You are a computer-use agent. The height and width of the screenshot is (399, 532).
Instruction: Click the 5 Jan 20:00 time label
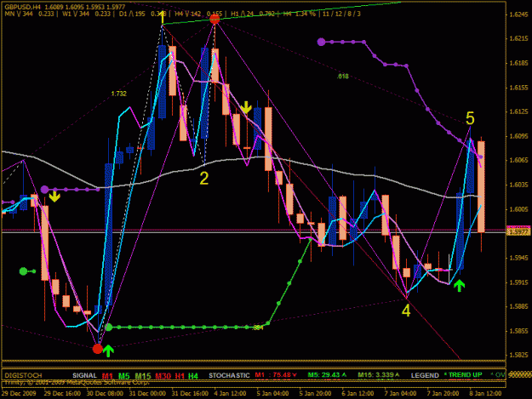[x=316, y=393]
